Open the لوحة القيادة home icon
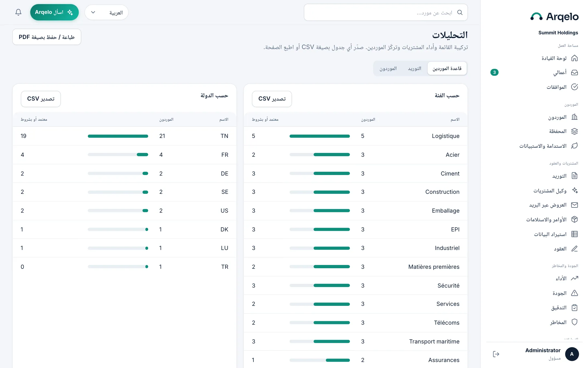 574,58
